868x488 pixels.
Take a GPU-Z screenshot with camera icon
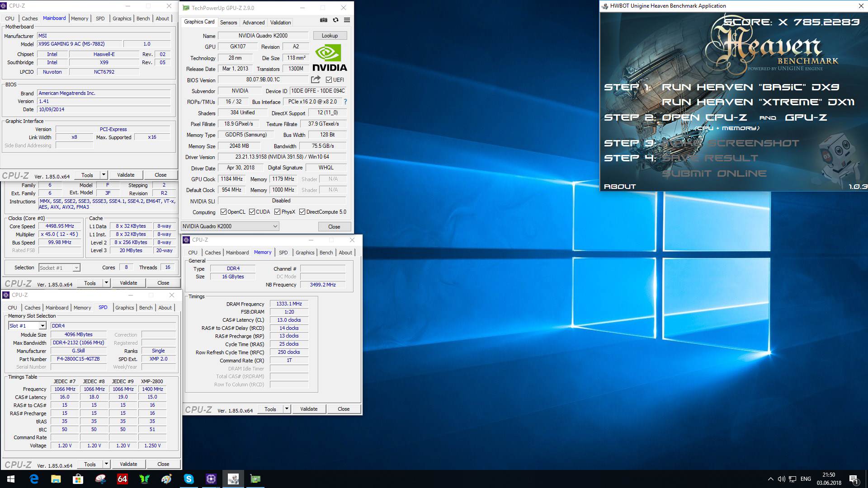[x=324, y=20]
